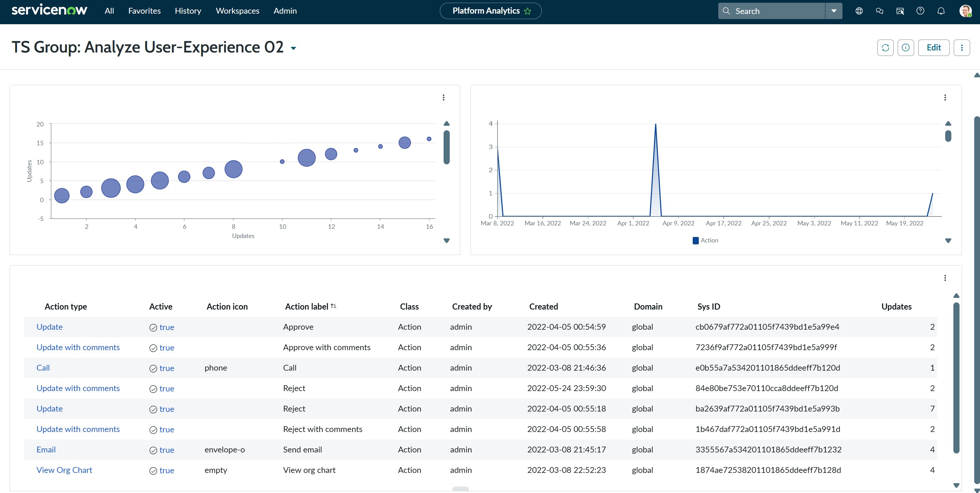
Task: Open the dashboard info icon
Action: (906, 47)
